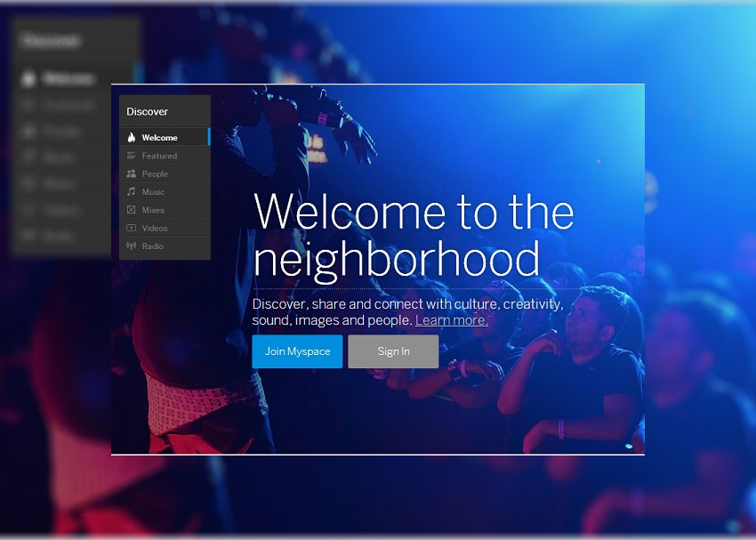Click the Join Myspace button
The height and width of the screenshot is (540, 756).
coord(297,351)
